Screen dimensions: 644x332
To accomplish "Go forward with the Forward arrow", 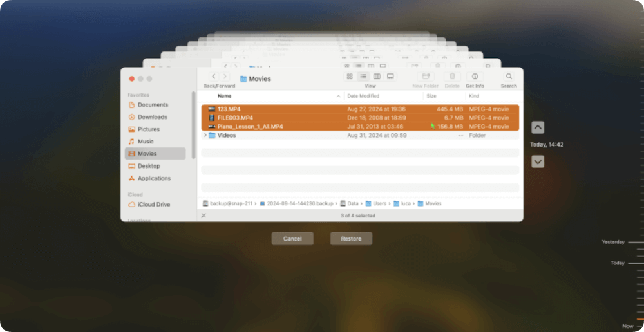I will pos(225,77).
